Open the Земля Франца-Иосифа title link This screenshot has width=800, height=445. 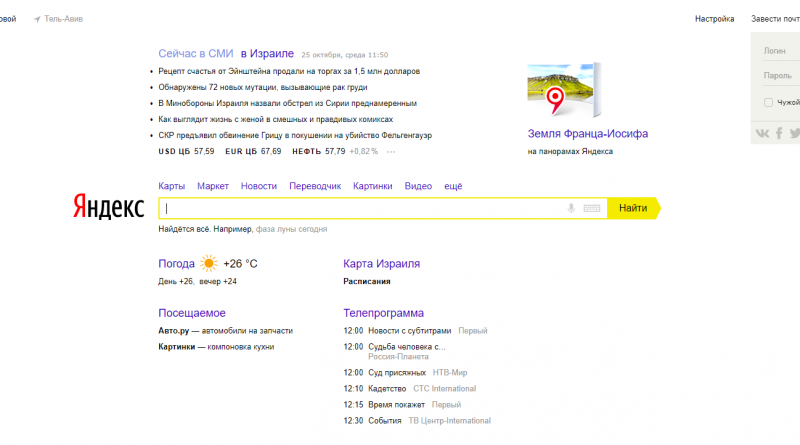pyautogui.click(x=588, y=134)
